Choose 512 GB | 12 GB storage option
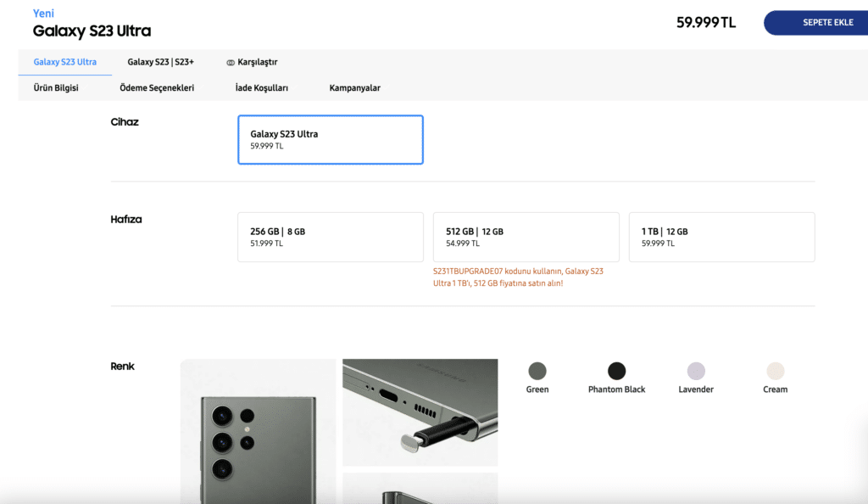 tap(526, 237)
